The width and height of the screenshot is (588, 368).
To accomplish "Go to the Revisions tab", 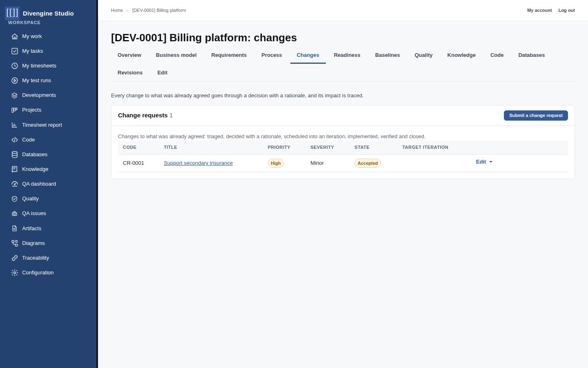I will [130, 73].
